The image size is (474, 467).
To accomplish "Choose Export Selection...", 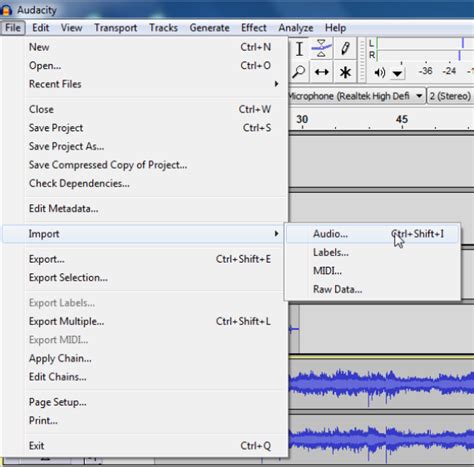I will 146,278.
